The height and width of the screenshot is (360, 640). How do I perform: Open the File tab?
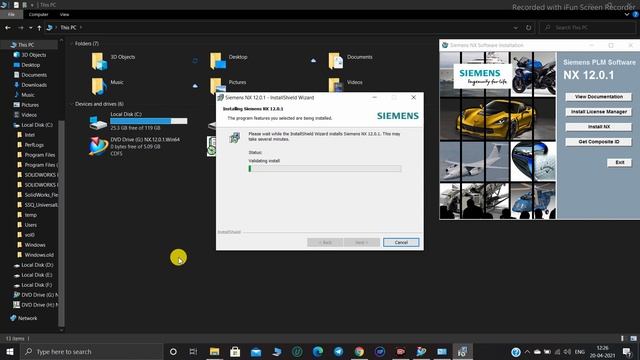point(11,14)
